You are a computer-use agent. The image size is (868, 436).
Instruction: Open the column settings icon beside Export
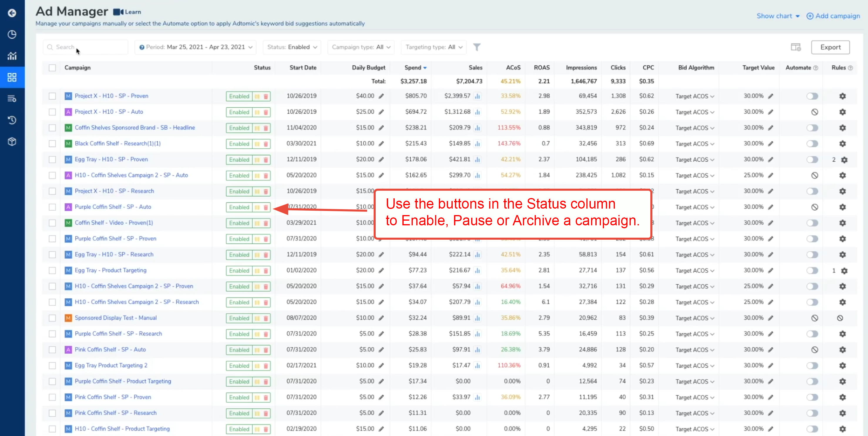pos(795,47)
